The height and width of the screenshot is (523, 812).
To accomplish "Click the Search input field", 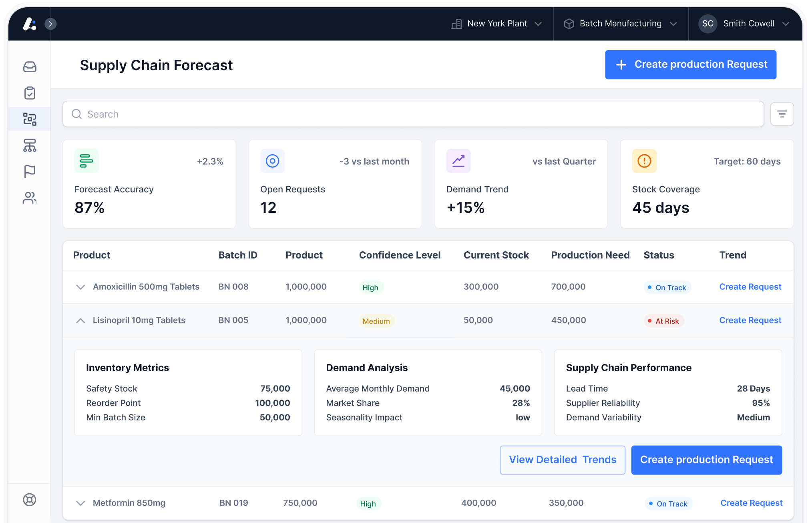I will [412, 114].
